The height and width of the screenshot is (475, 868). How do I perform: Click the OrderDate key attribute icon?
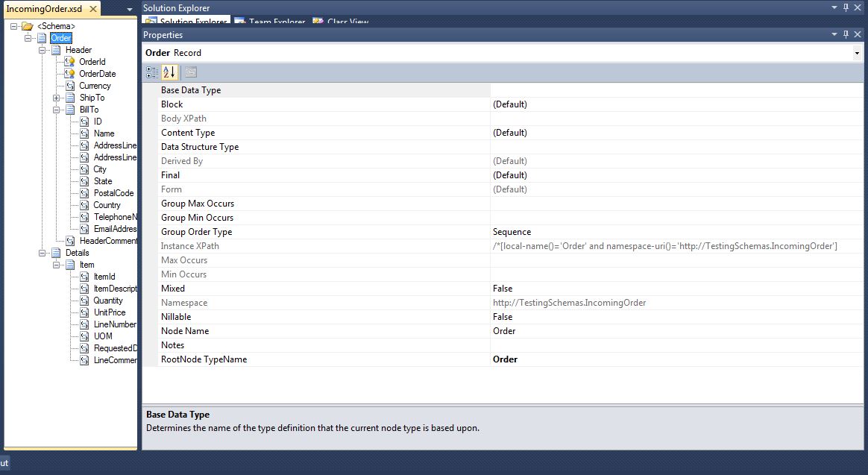[70, 74]
